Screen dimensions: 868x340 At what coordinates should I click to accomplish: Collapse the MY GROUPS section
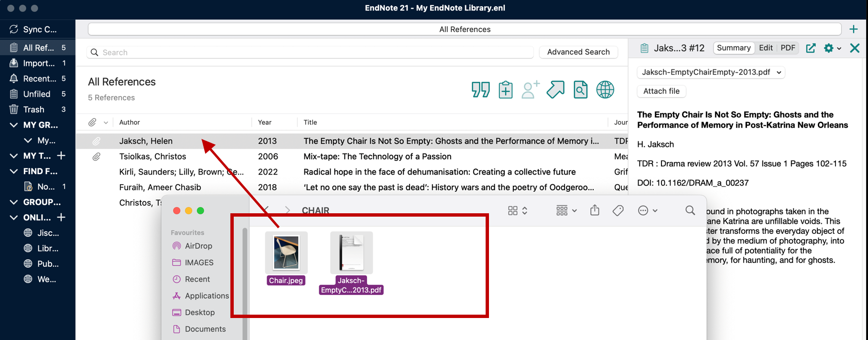14,125
